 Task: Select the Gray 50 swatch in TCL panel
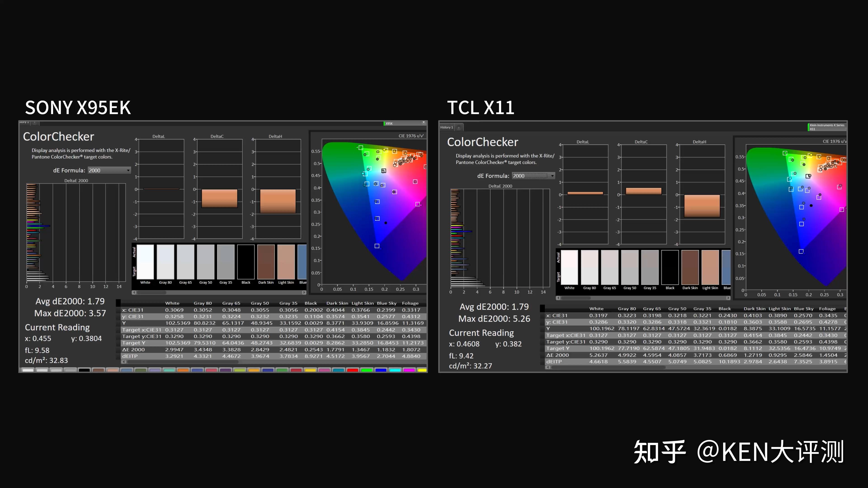(630, 267)
